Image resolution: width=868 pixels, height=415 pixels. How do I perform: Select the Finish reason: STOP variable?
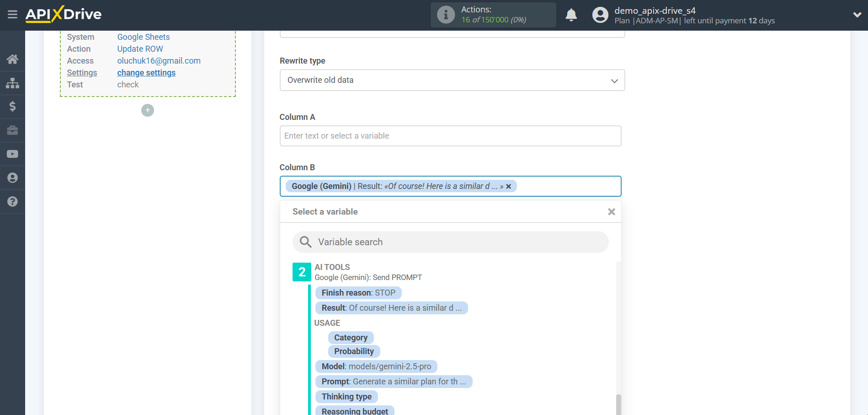[358, 293]
